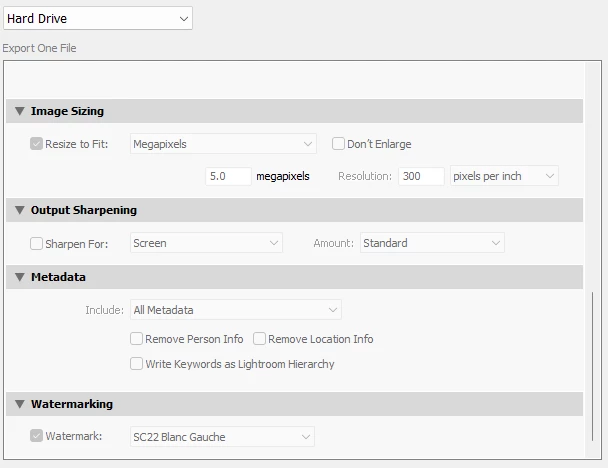
Task: Toggle the Watermark checkbox
Action: tap(37, 436)
